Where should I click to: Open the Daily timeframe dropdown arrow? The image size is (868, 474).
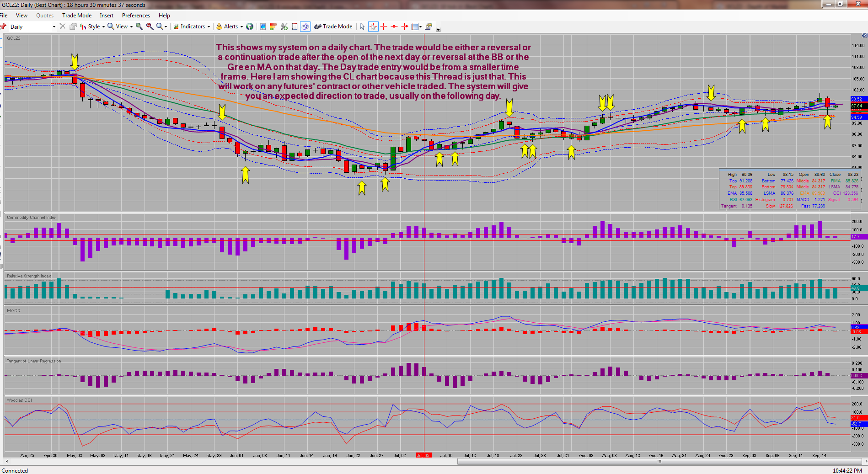pos(54,27)
